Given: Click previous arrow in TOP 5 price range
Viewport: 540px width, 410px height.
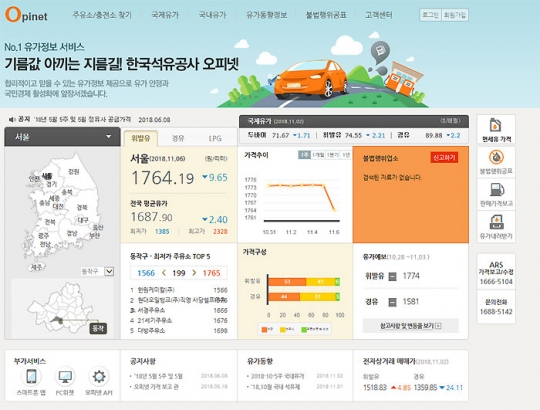Looking at the screenshot, I should [x=164, y=273].
